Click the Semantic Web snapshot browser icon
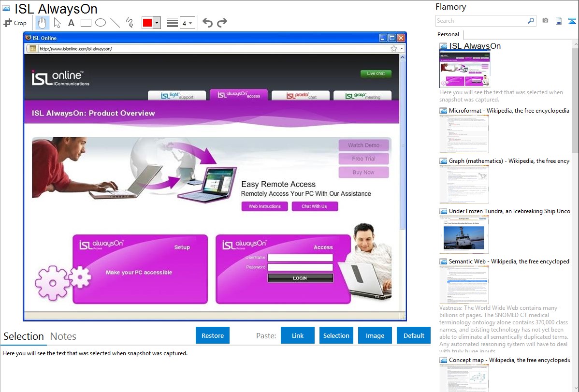Image resolution: width=579 pixels, height=392 pixels. click(x=443, y=261)
